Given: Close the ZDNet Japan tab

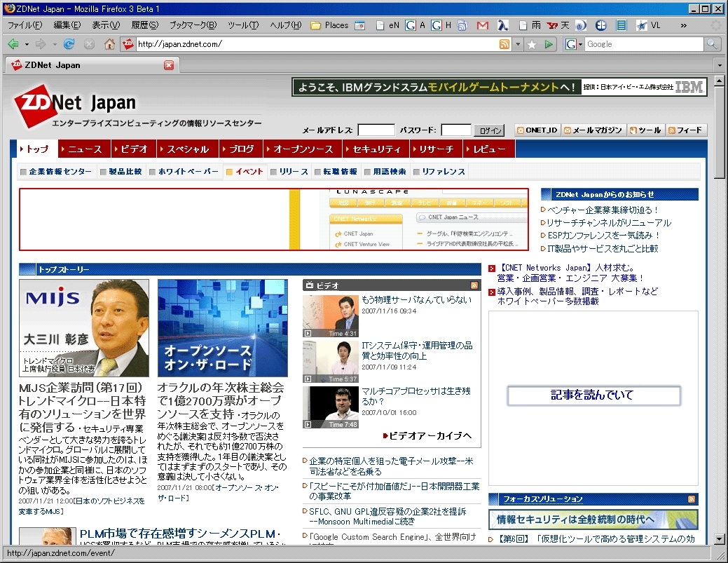Looking at the screenshot, I should pos(169,65).
